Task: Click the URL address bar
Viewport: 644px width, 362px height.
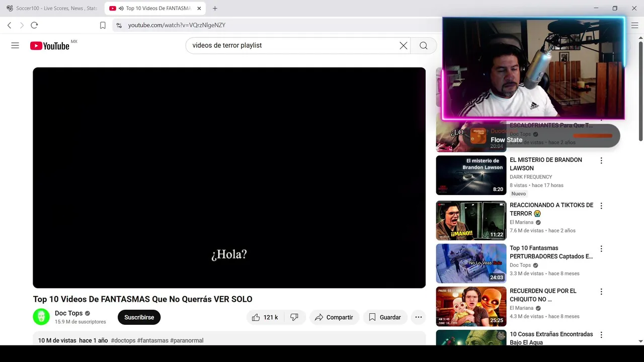Action: tap(277, 25)
